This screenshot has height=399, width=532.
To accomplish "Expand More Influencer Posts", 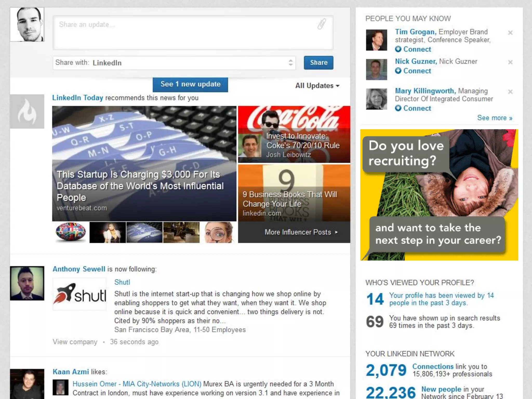I will click(301, 232).
